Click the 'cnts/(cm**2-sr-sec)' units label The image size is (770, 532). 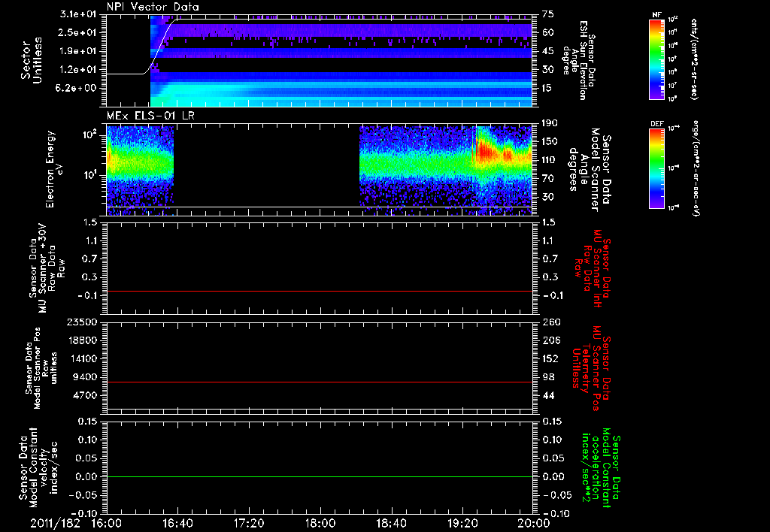pos(694,59)
